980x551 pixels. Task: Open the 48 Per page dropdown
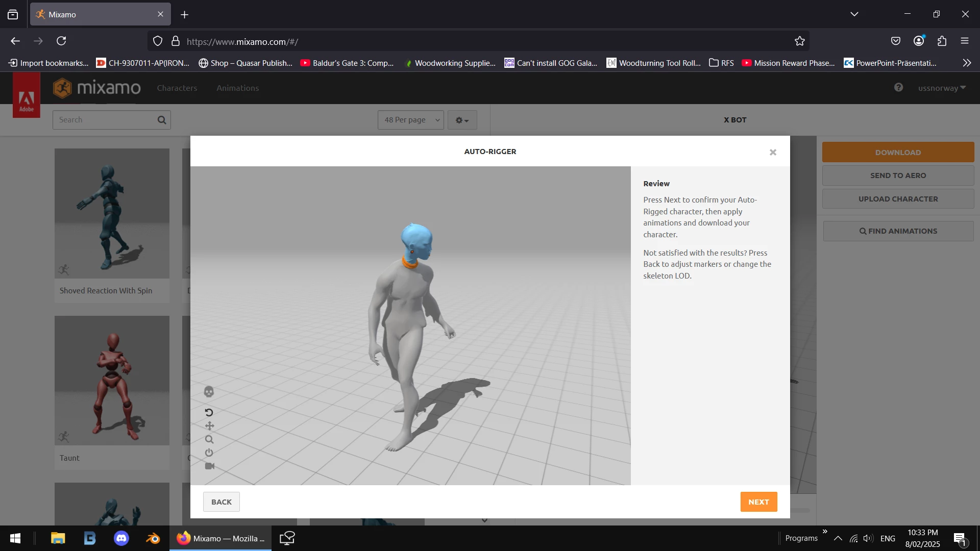[411, 120]
